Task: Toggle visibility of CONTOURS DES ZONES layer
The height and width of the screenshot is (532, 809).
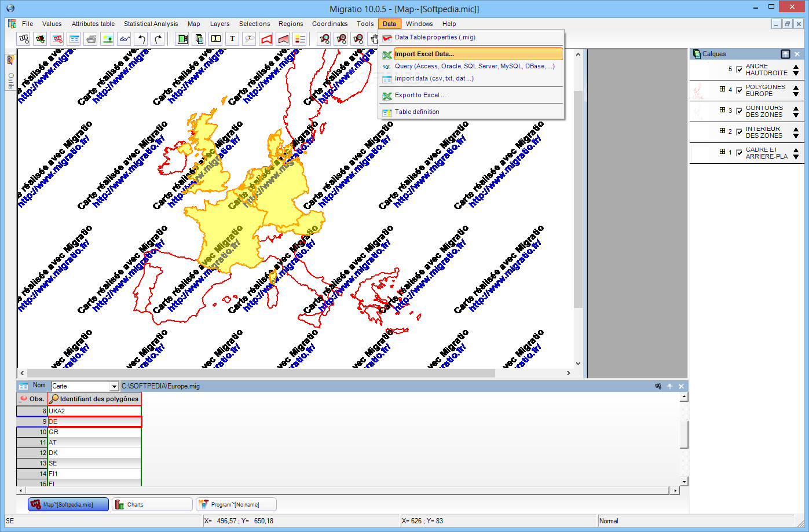Action: pos(739,111)
